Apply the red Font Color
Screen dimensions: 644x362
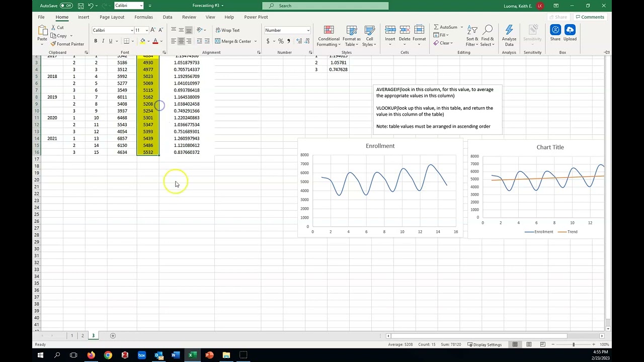[x=155, y=41]
